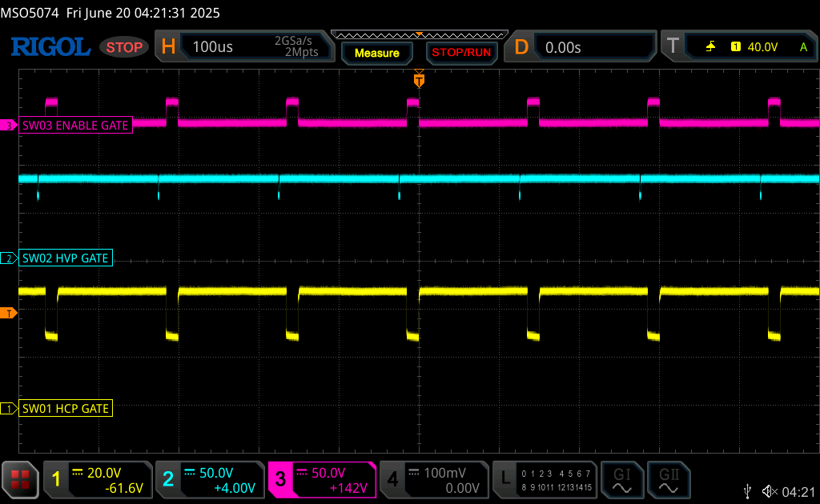Click the date and time header text
This screenshot has height=504, width=820.
point(143,13)
